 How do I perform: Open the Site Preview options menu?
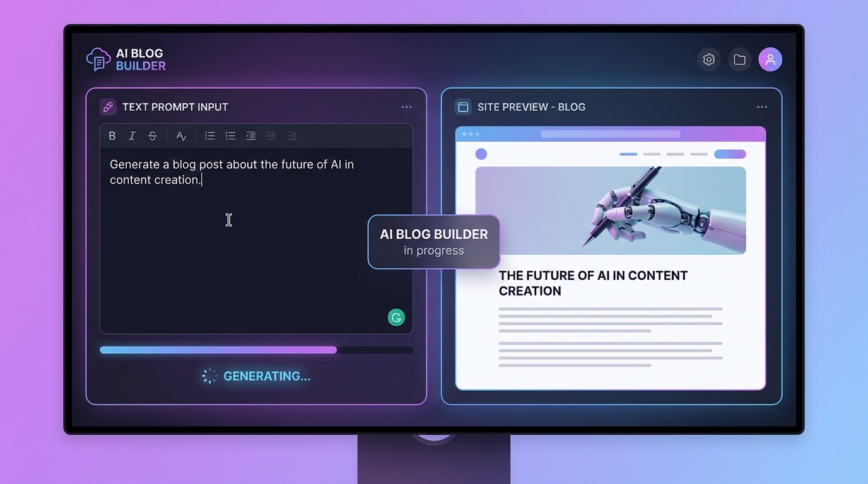762,107
